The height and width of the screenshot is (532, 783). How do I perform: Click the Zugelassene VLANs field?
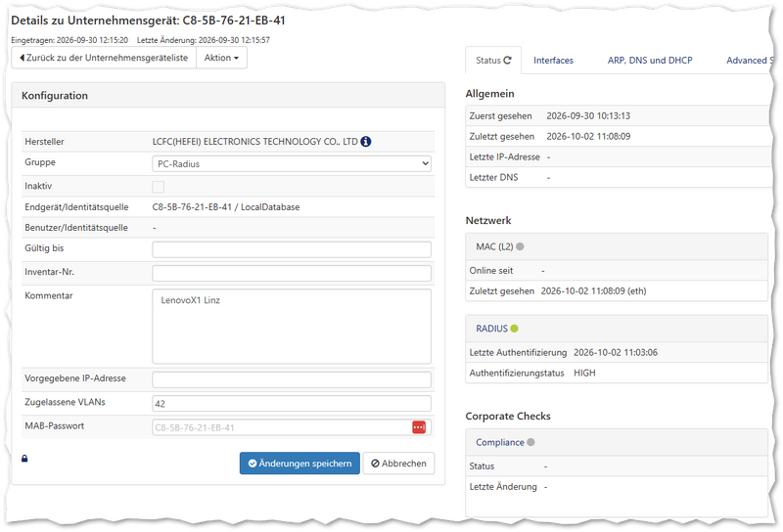(292, 403)
